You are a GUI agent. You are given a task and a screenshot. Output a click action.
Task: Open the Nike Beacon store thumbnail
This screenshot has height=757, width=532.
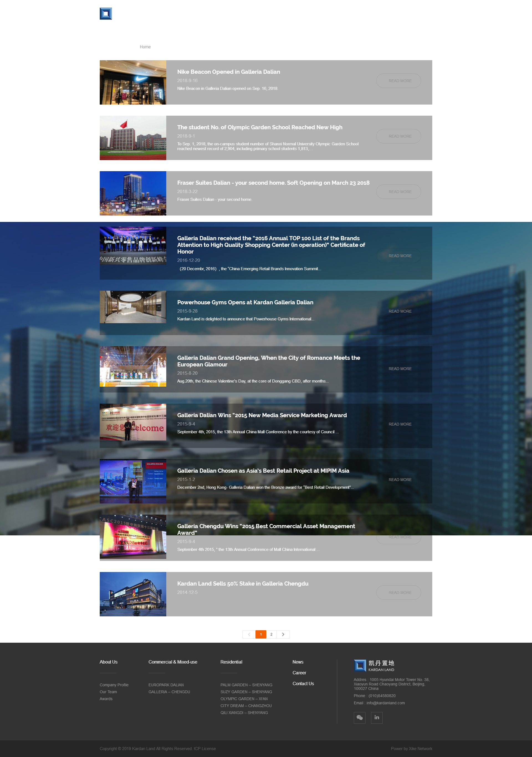(x=133, y=82)
